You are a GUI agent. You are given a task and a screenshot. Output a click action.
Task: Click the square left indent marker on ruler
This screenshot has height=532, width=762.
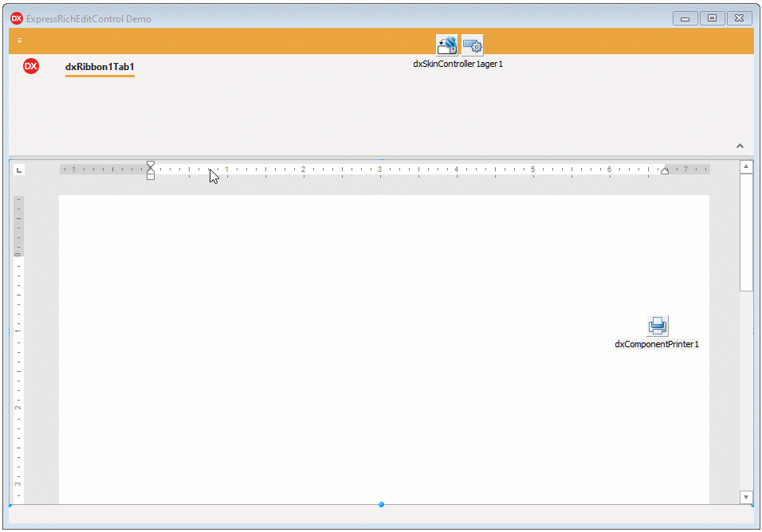click(151, 177)
